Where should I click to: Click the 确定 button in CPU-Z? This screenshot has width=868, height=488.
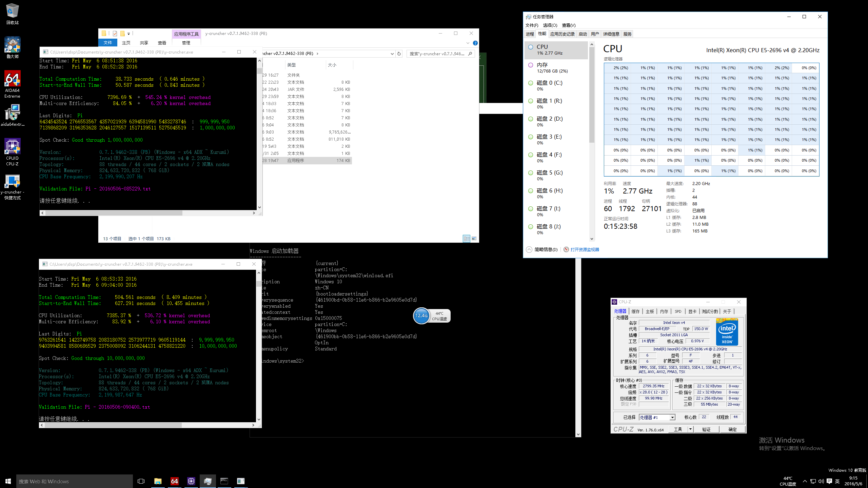[732, 429]
